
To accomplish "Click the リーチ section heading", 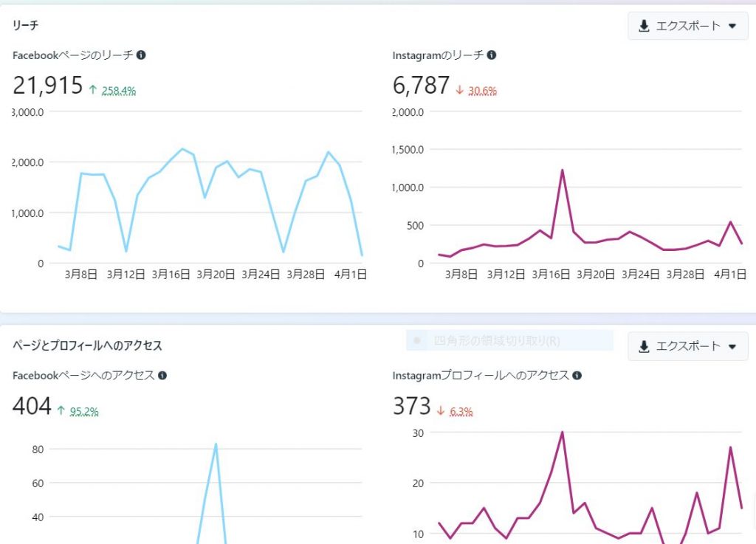I will coord(26,25).
